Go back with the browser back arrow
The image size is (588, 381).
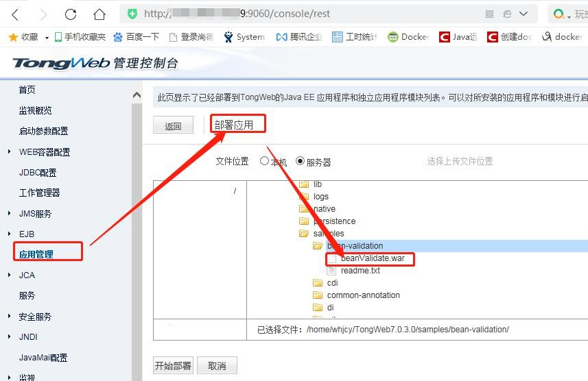15,14
